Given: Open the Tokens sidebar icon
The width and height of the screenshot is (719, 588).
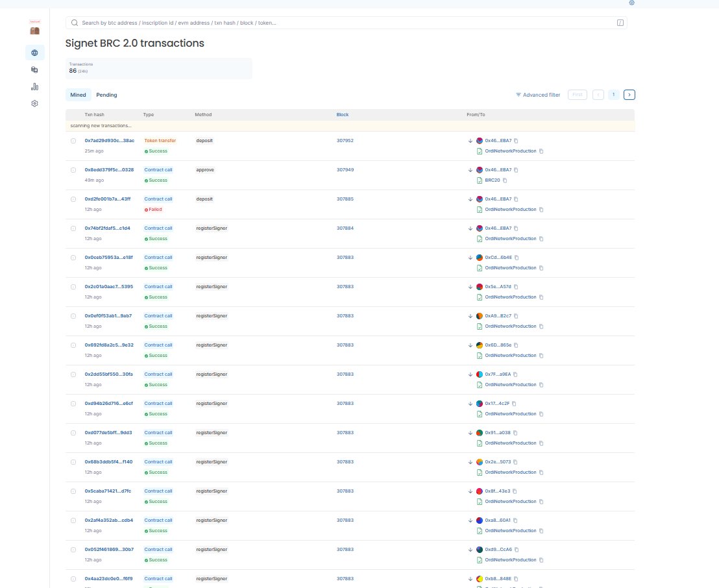Looking at the screenshot, I should click(x=34, y=69).
